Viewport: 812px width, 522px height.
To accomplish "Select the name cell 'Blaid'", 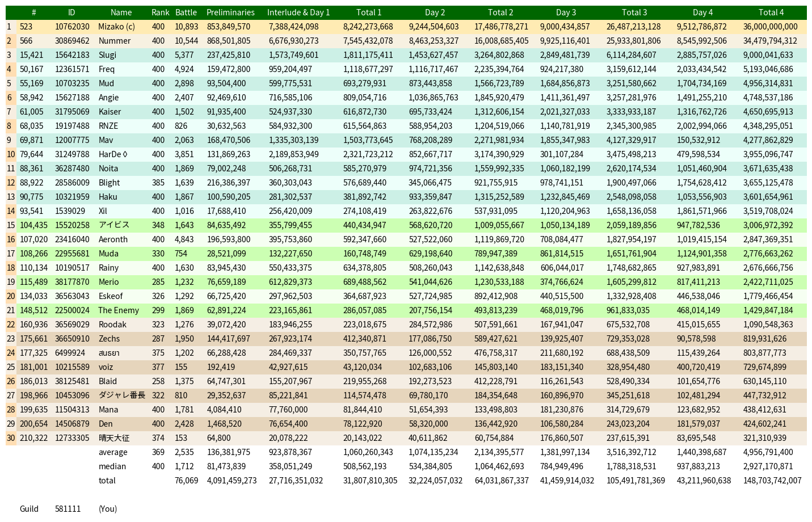I will click(x=107, y=381).
